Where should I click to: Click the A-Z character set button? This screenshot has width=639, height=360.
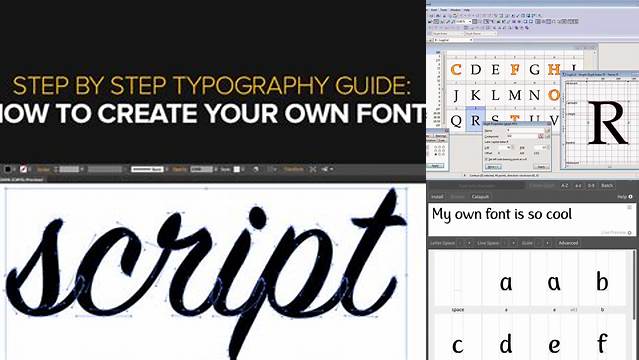tap(564, 186)
